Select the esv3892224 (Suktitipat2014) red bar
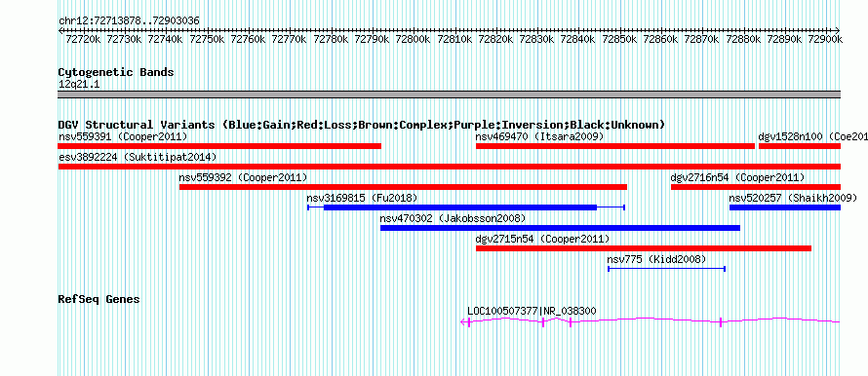The image size is (868, 376). (x=449, y=167)
